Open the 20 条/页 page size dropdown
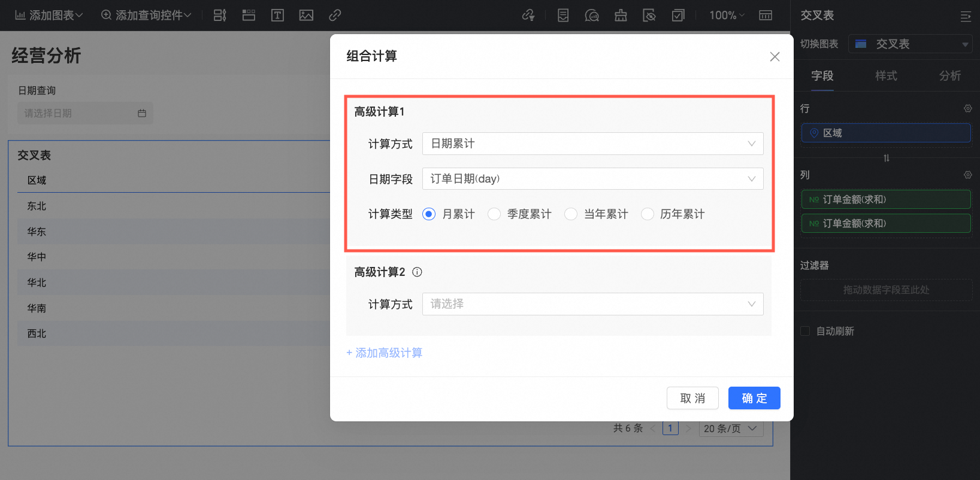The image size is (980, 480). click(731, 429)
